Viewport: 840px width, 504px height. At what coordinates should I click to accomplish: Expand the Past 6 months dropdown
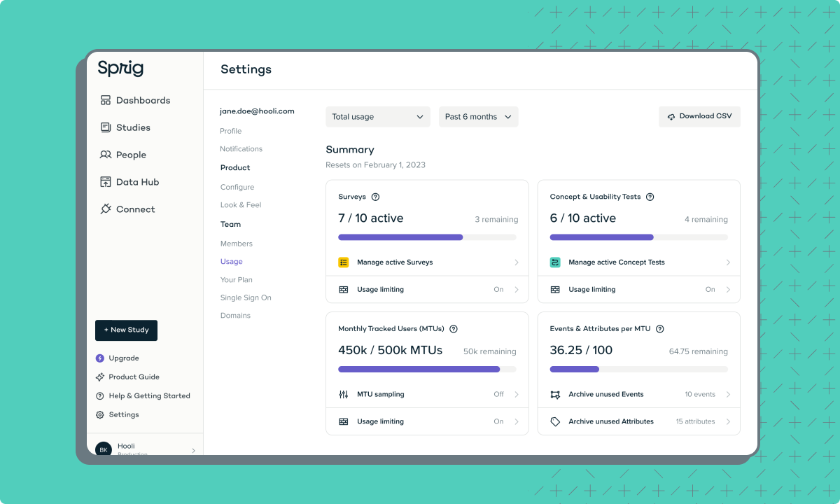(x=479, y=117)
